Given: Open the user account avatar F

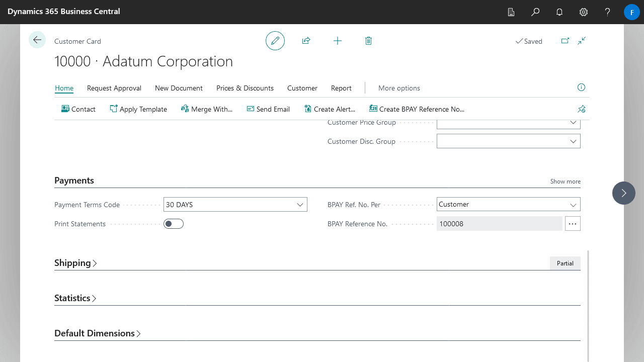Looking at the screenshot, I should click(632, 12).
